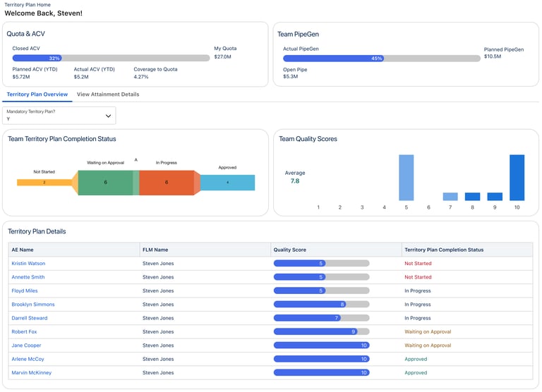Click the Team Territory Plan Completion Status title
Viewport: 542px width, 392px height.
point(62,139)
